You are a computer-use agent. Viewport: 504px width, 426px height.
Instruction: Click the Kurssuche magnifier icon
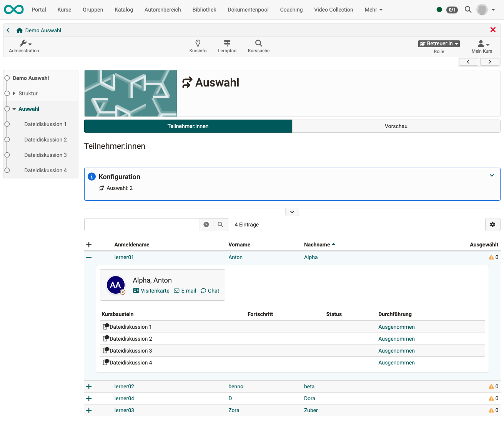[258, 43]
